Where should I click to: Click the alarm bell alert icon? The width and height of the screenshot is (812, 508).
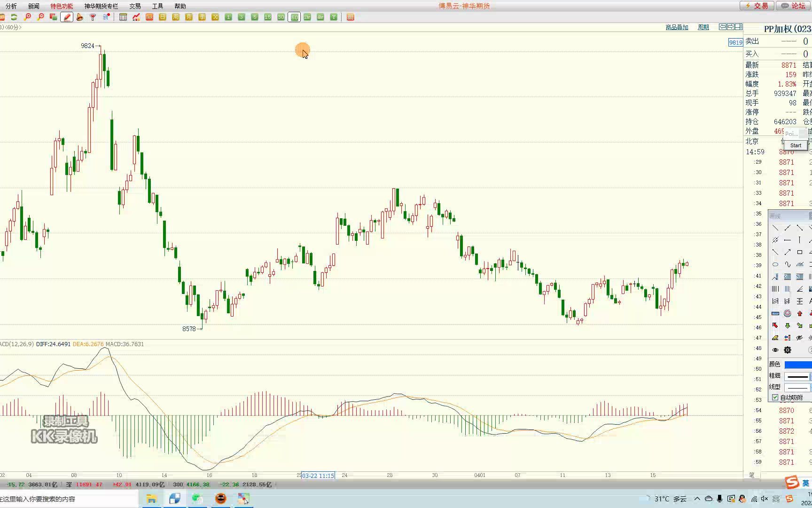point(80,17)
